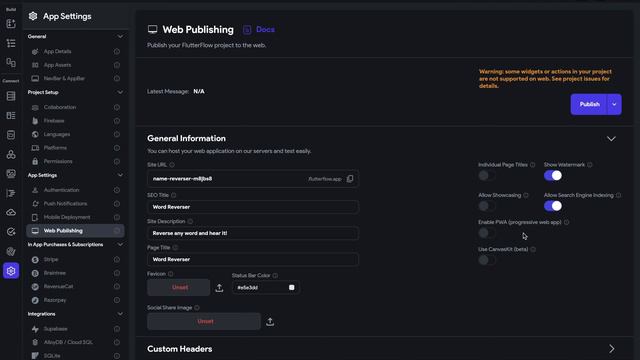Enable the Individual Page Titles toggle
Image resolution: width=640 pixels, height=360 pixels.
[x=487, y=176]
